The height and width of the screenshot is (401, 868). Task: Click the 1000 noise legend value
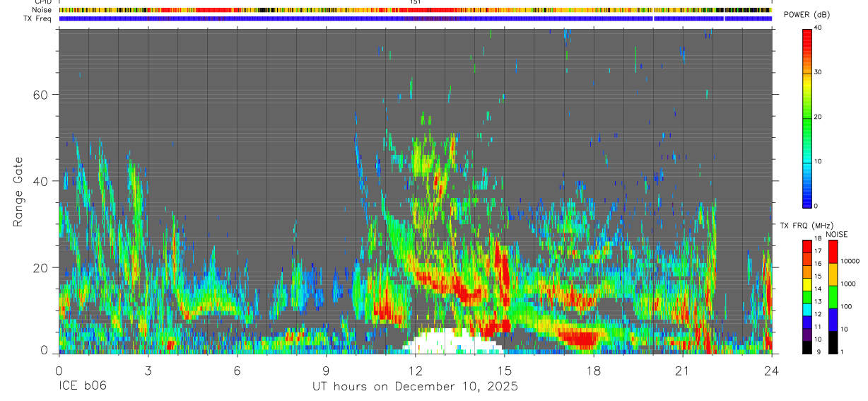tap(848, 284)
